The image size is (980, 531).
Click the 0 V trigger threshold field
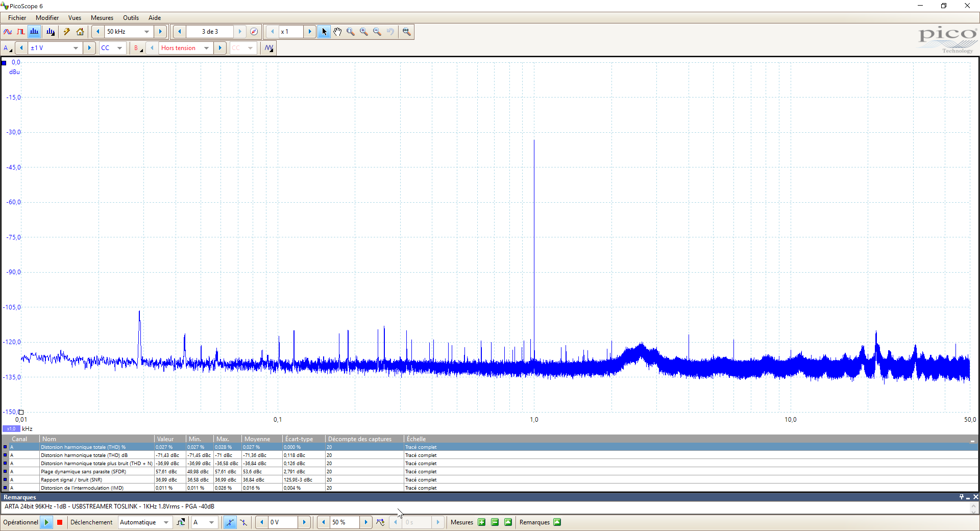point(283,522)
